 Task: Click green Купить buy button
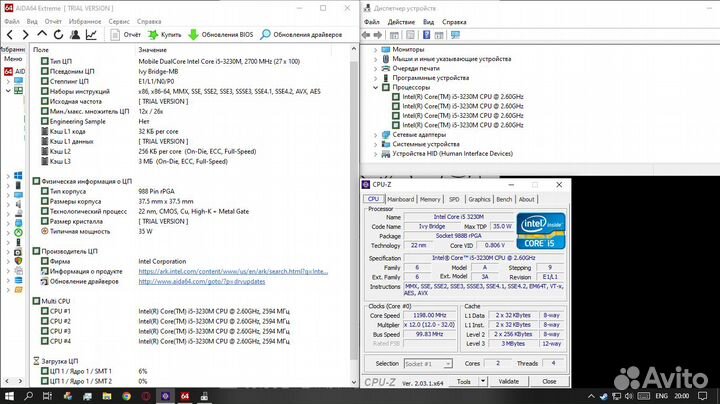[164, 34]
